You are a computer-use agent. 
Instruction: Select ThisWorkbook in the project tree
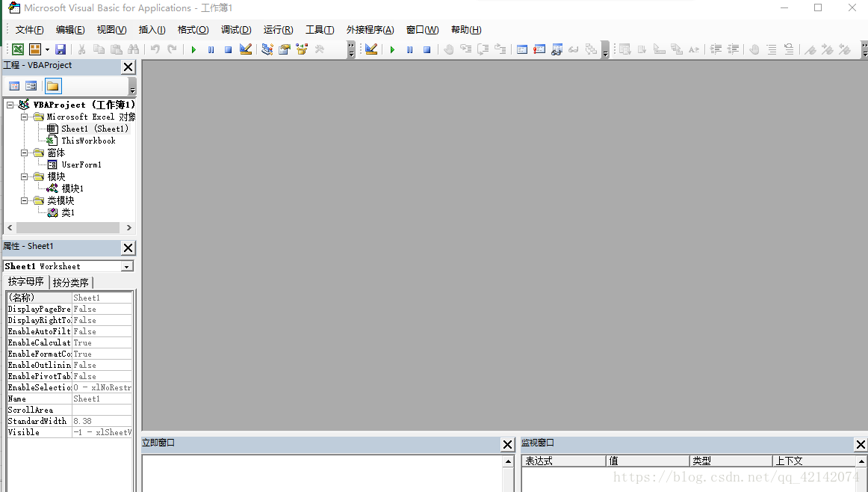(89, 141)
